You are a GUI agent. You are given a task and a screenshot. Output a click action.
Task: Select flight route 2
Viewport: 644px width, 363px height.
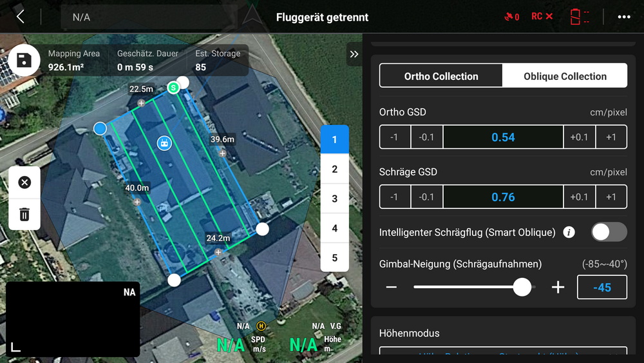click(x=334, y=169)
